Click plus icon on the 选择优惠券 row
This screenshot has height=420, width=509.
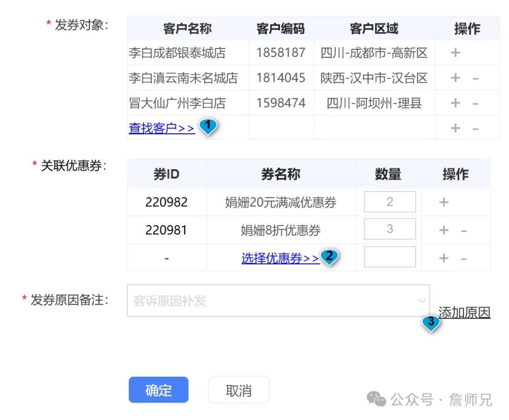(443, 257)
